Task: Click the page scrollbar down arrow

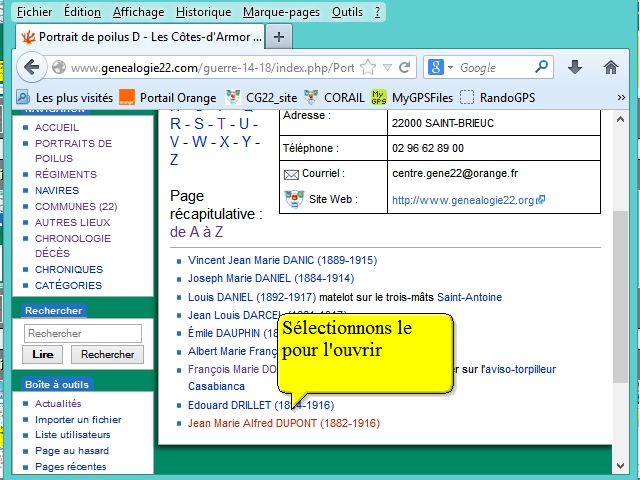Action: (620, 465)
